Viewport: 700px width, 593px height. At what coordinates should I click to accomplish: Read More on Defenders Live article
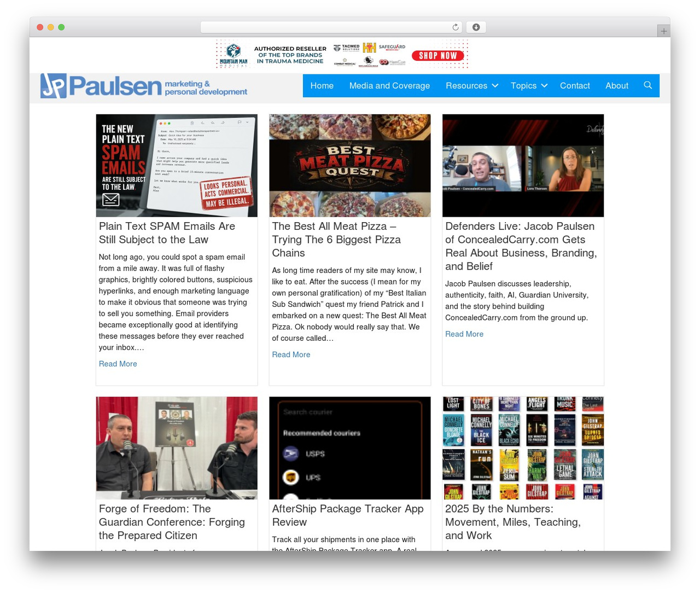(464, 334)
